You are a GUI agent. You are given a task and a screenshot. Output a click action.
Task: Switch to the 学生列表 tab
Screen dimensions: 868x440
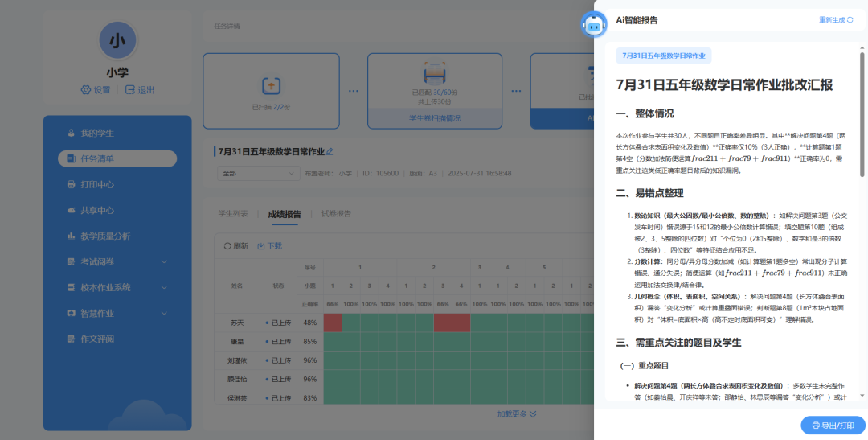coord(233,214)
